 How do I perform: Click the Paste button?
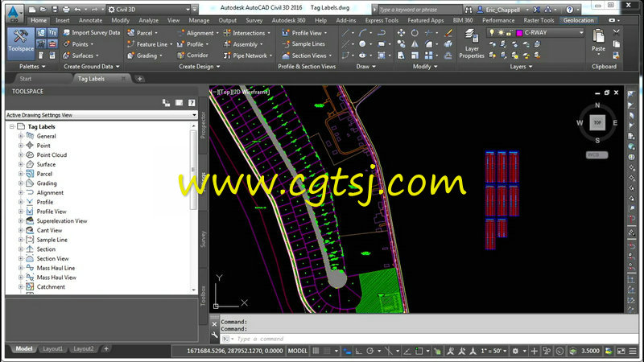[x=598, y=41]
